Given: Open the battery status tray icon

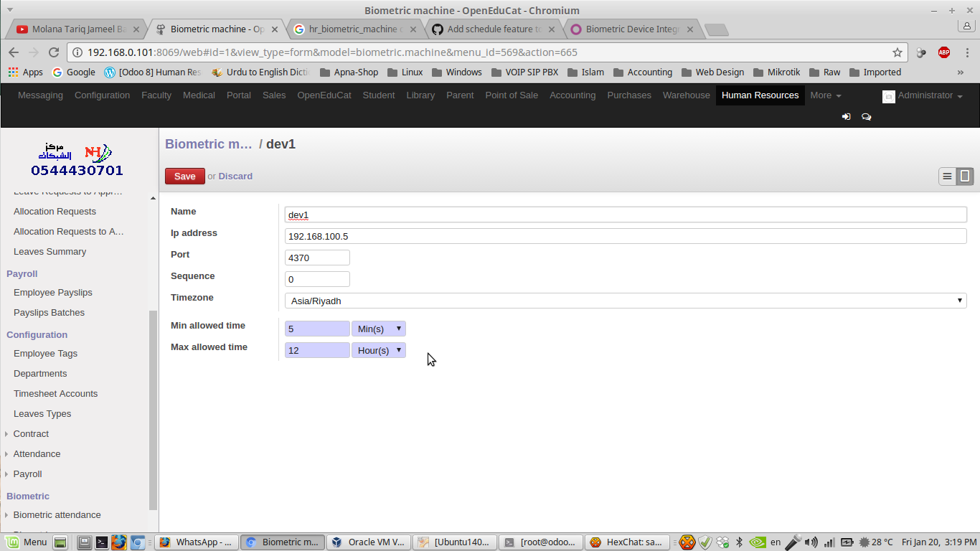Looking at the screenshot, I should point(847,542).
